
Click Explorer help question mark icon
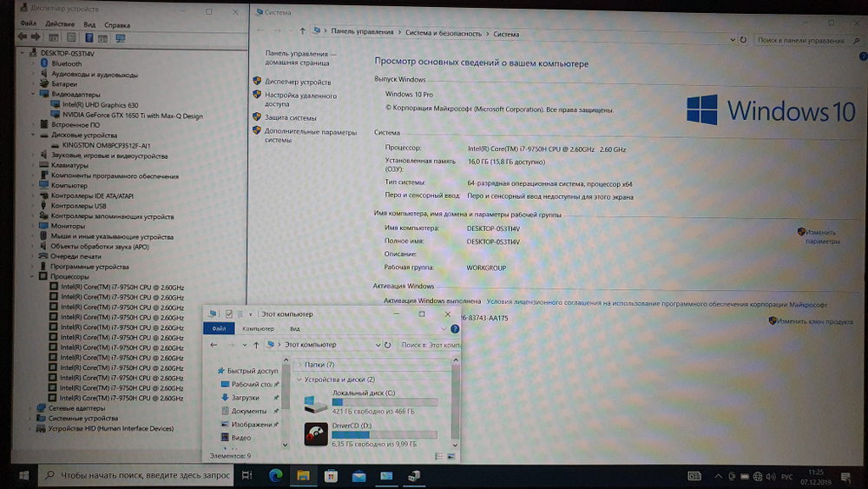[x=455, y=328]
